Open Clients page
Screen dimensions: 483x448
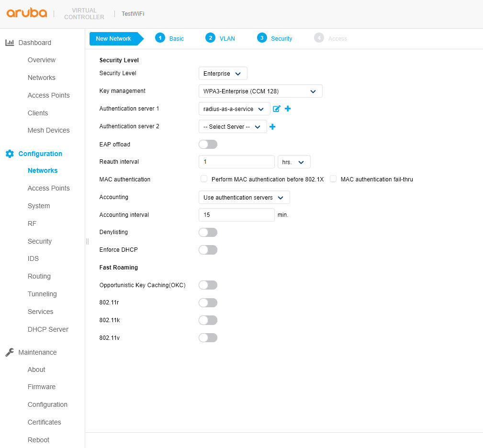tap(38, 113)
